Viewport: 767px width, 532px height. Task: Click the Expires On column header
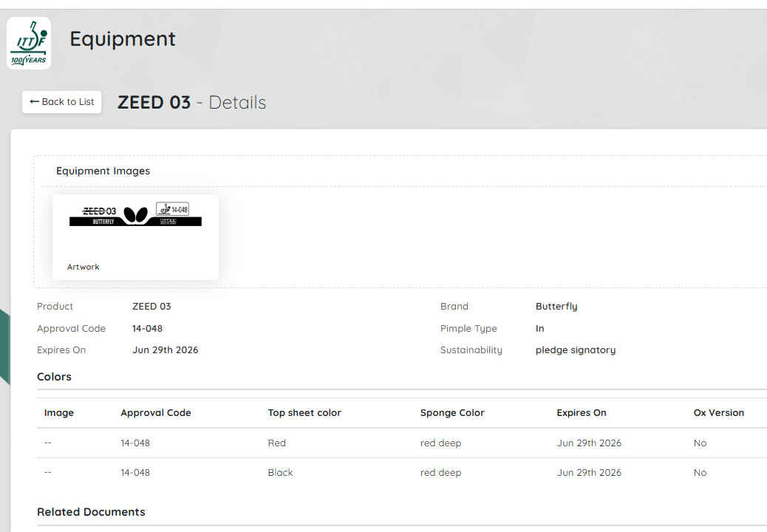point(581,413)
